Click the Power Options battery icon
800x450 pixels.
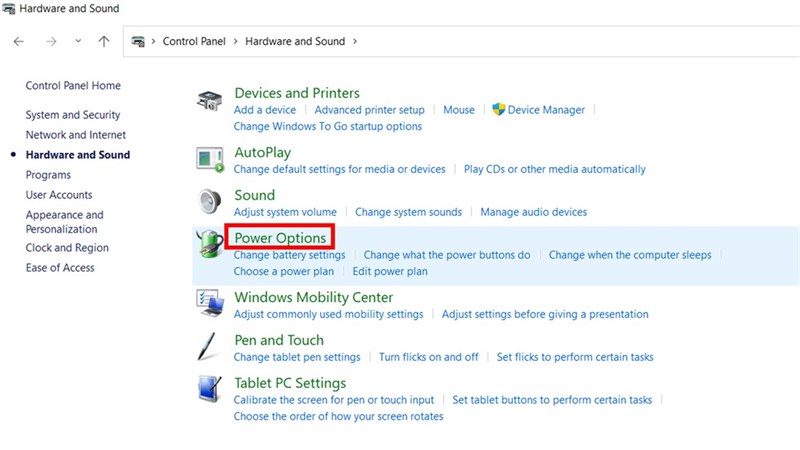coord(209,245)
